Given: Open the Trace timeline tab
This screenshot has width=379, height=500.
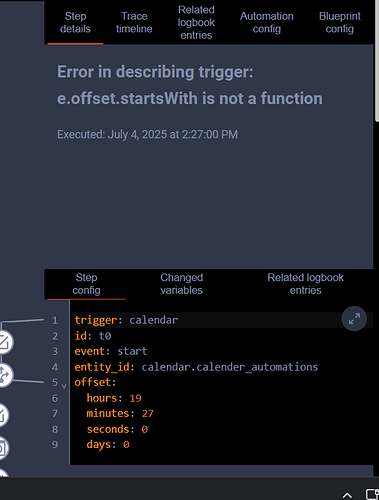Looking at the screenshot, I should pyautogui.click(x=134, y=22).
